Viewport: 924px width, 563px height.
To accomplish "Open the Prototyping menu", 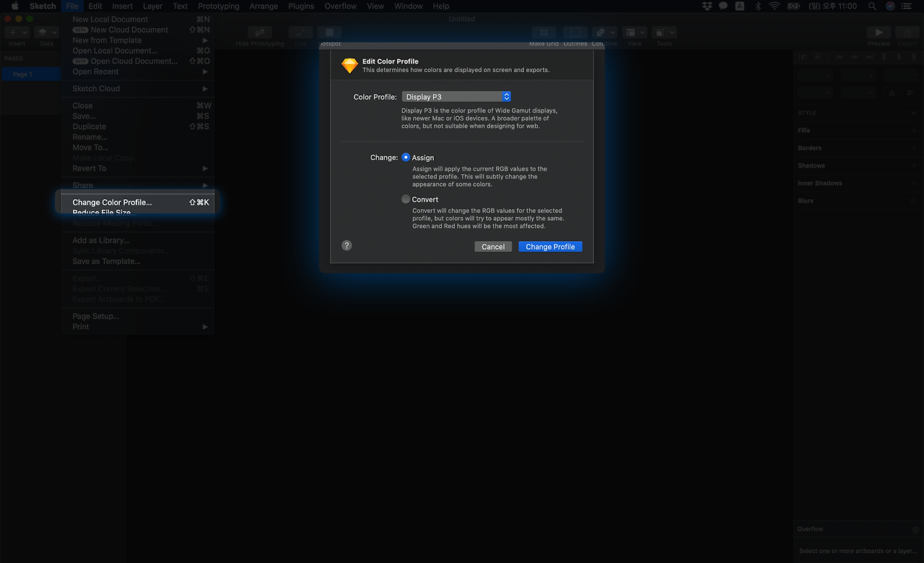I will click(218, 6).
